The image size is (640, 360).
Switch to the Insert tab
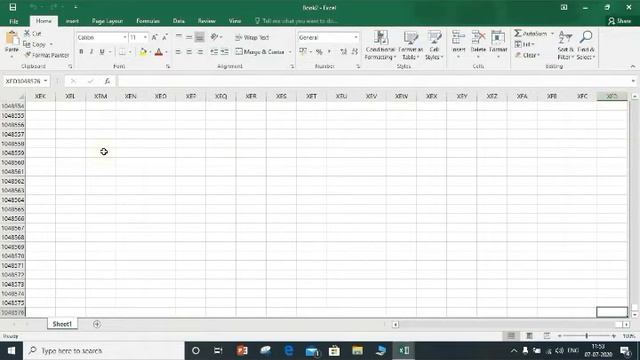[x=72, y=21]
